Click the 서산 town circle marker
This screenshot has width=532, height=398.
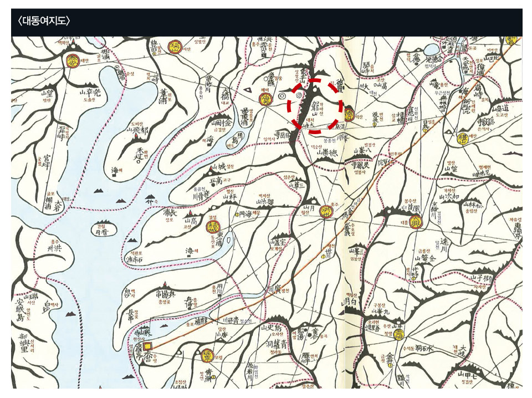[x=175, y=48]
